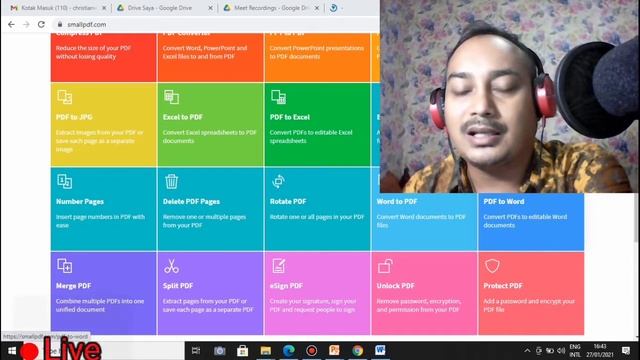The width and height of the screenshot is (640, 360).
Task: Open the Camera app in the taskbar
Action: coord(219,351)
